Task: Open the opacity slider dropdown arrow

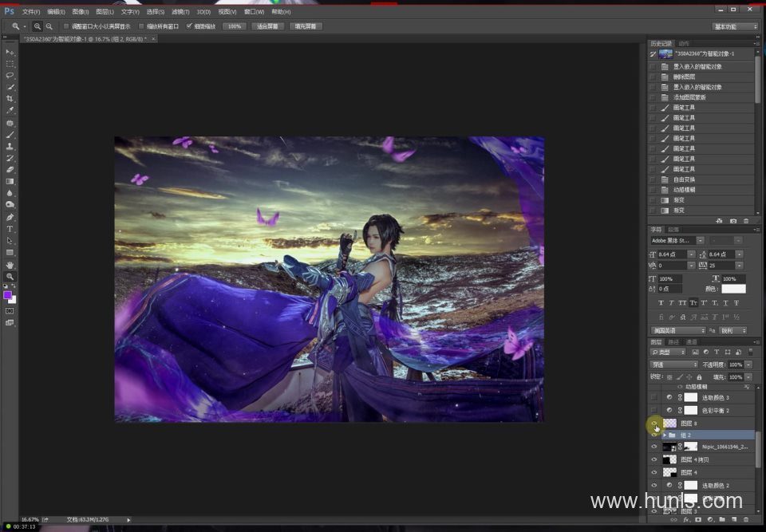Action: click(x=748, y=365)
